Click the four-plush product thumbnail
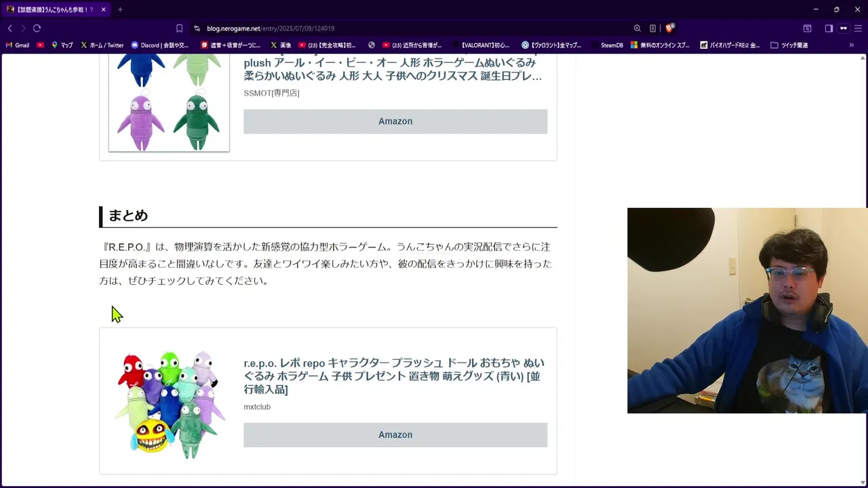The image size is (868, 488). tap(169, 103)
